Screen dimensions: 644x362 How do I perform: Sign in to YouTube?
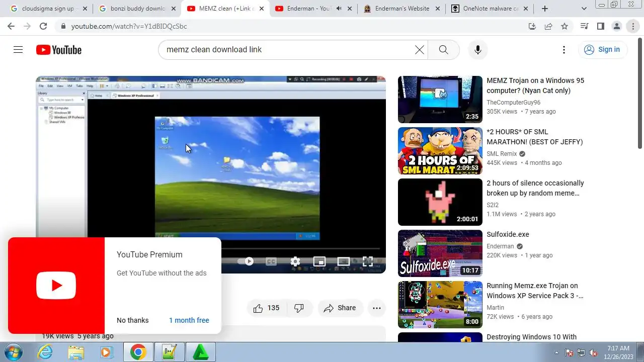point(603,49)
